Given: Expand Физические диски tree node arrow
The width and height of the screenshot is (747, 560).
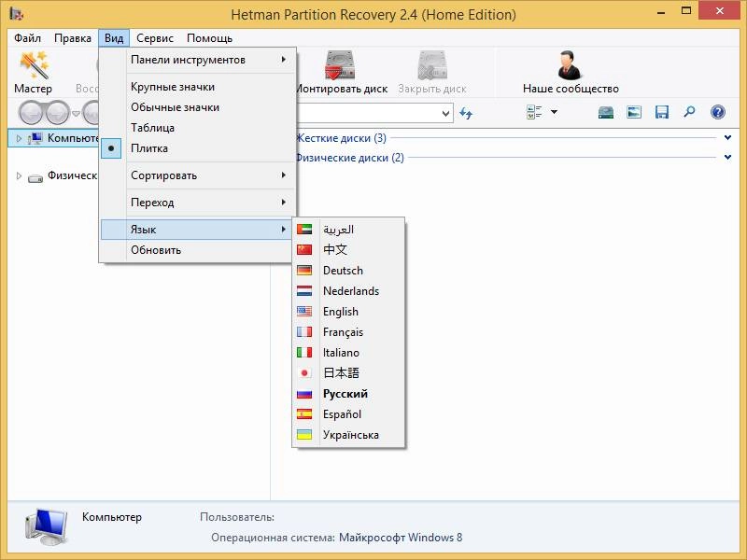Looking at the screenshot, I should tap(19, 175).
